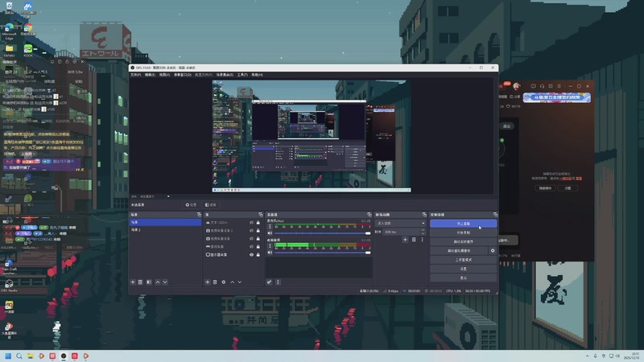Increase transition duration with up arrow
The image size is (644, 362).
(423, 230)
